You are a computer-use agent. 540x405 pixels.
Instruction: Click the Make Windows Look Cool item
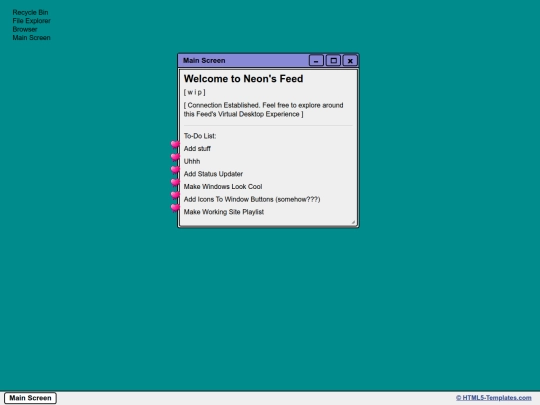[x=223, y=187]
